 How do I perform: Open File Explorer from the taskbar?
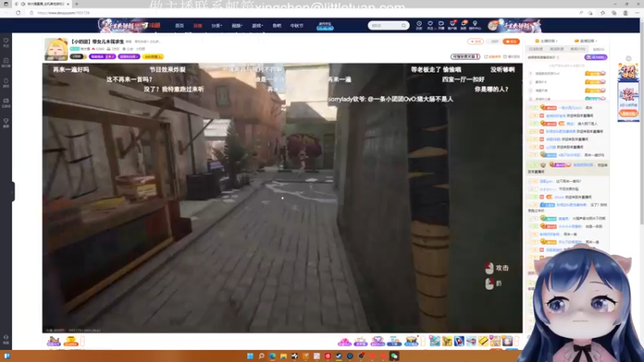point(283,356)
